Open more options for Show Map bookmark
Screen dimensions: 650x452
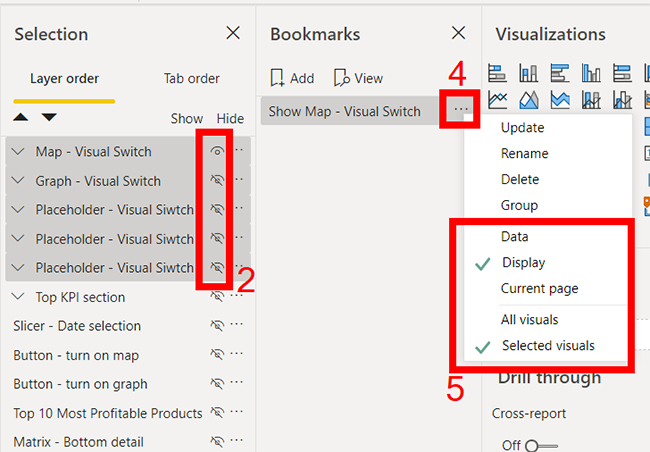(459, 111)
